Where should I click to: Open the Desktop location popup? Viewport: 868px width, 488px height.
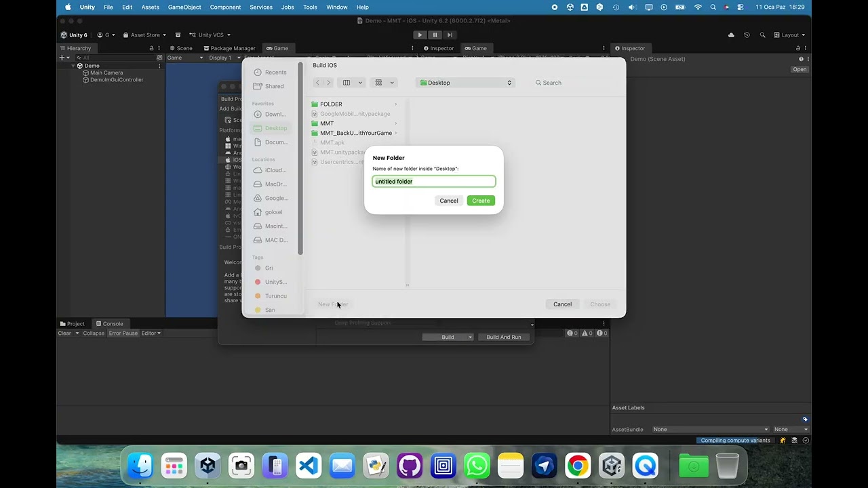pyautogui.click(x=466, y=83)
